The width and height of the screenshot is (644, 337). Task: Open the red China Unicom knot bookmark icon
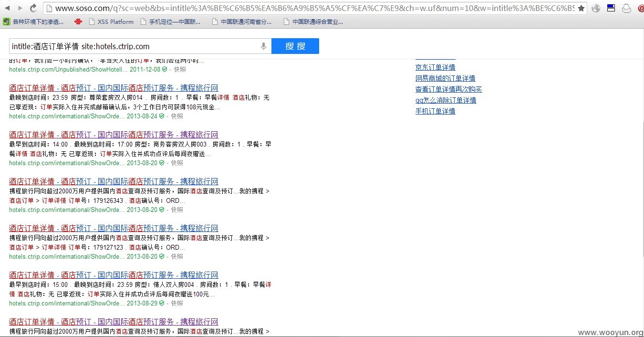click(78, 21)
